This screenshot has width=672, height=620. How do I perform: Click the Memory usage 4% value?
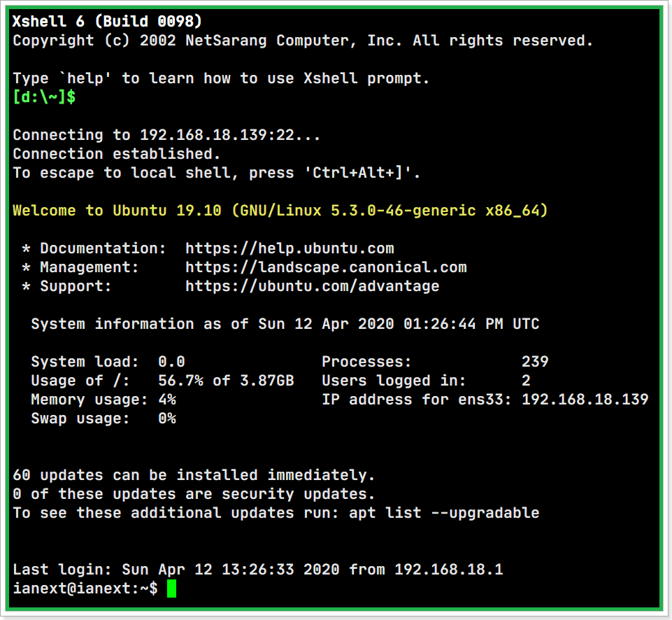pyautogui.click(x=167, y=400)
